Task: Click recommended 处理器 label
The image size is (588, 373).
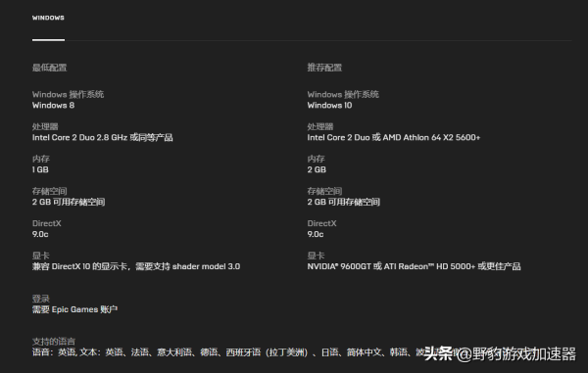Action: (320, 126)
